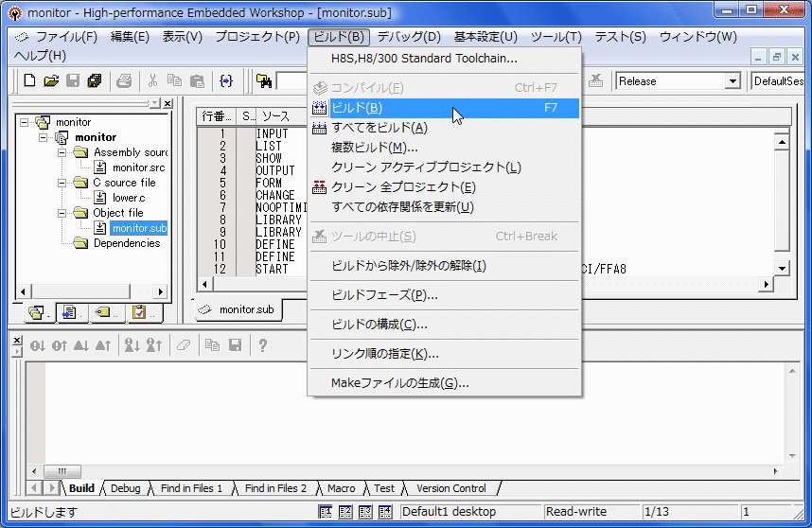Click the Paste clipboard icon
Image resolution: width=812 pixels, height=528 pixels.
pyautogui.click(x=197, y=80)
